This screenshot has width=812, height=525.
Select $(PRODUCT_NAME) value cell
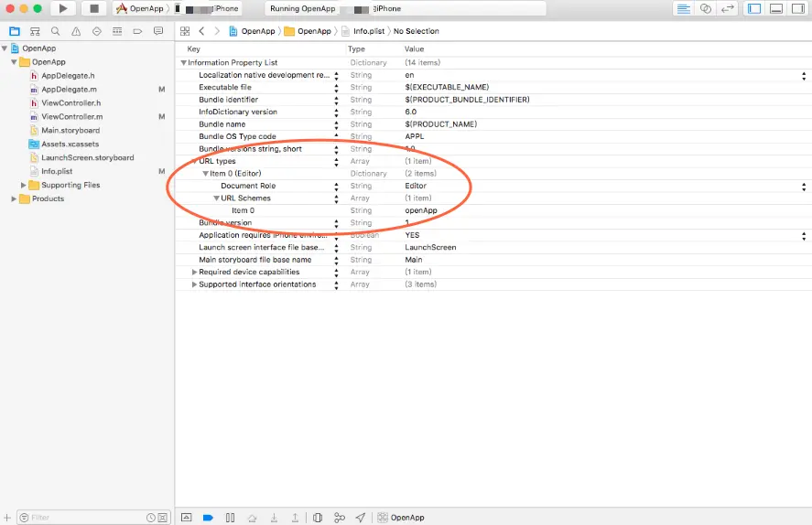tap(440, 124)
